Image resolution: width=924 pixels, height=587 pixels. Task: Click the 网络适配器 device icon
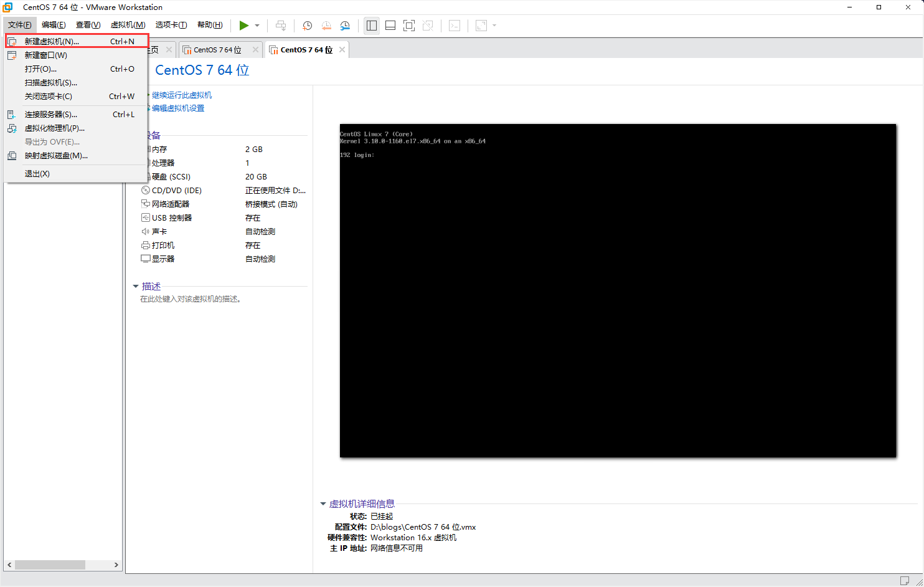(145, 204)
